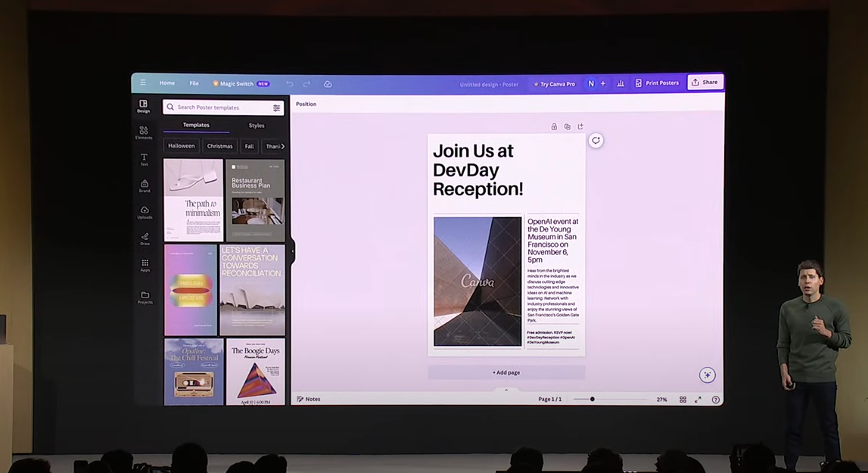Screen dimensions: 868x473
Task: Toggle the grid view icon in bottom bar
Action: coord(683,400)
